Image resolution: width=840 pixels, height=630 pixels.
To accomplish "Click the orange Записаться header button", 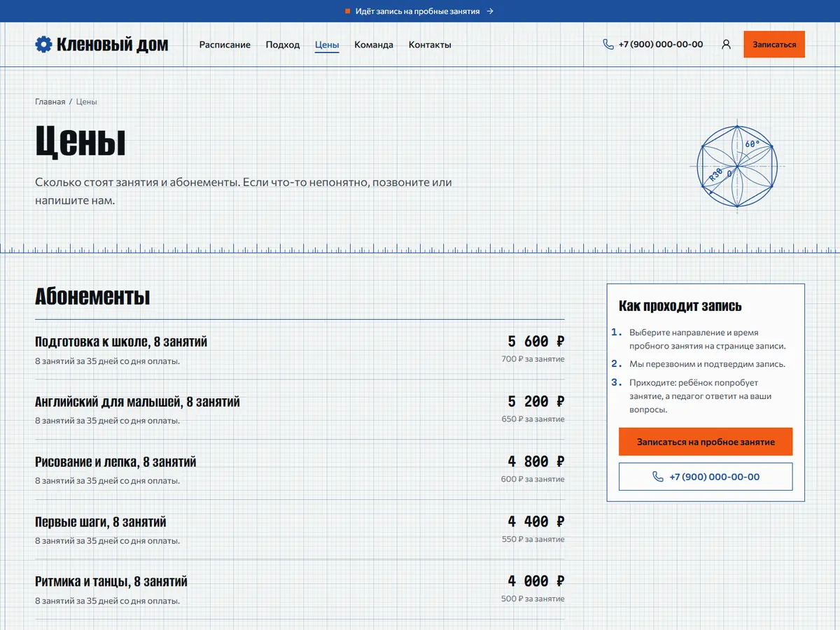I will (x=774, y=44).
